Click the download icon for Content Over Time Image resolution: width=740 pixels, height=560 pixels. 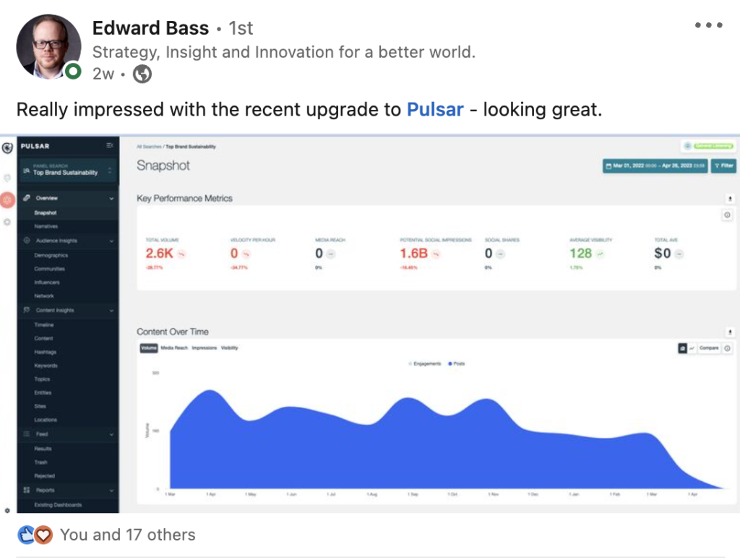coord(728,332)
